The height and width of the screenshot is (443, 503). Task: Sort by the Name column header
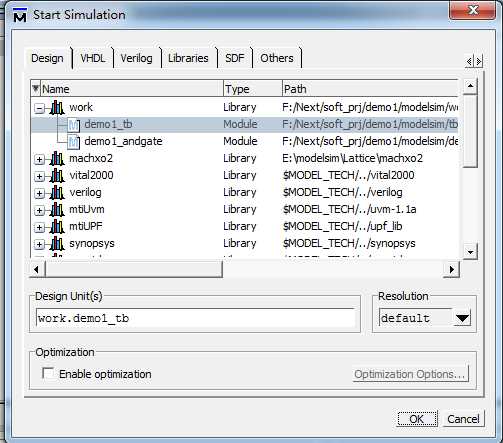tap(132, 89)
